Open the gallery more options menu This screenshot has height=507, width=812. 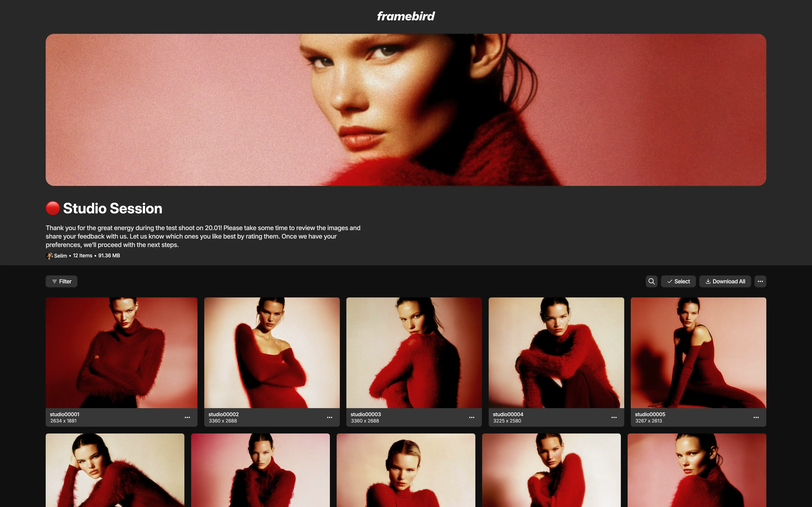(760, 281)
